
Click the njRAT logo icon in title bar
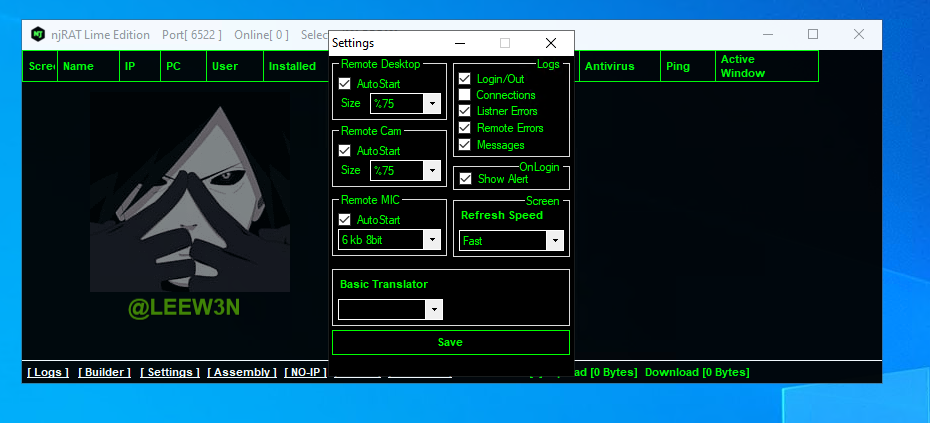(x=36, y=34)
